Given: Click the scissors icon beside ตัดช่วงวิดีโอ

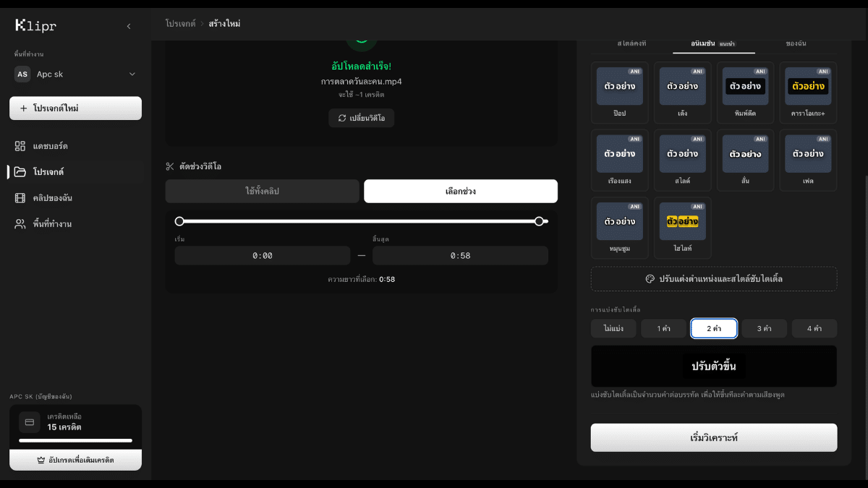Looking at the screenshot, I should [x=170, y=166].
